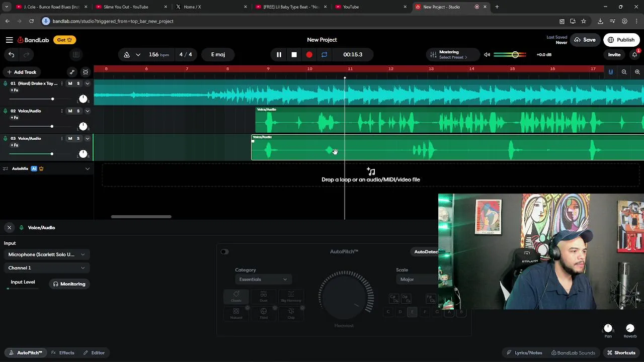Toggle snap-to-grid magnet
Image resolution: width=644 pixels, height=362 pixels.
click(x=611, y=72)
